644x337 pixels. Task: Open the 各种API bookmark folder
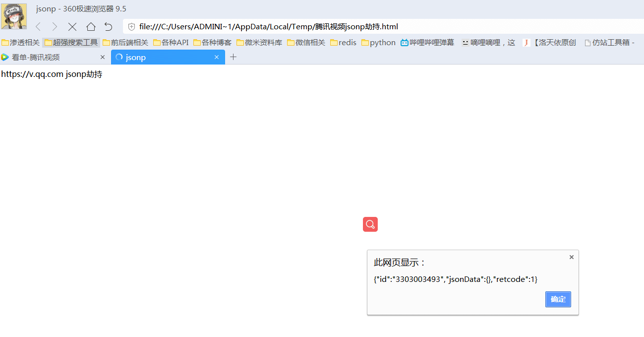click(171, 43)
